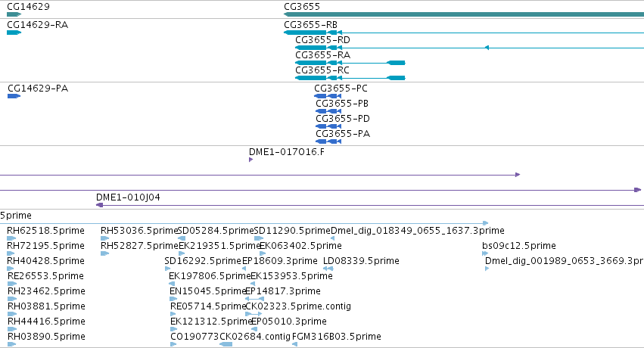Select the CK02684.contig feature bar
This screenshot has height=348, width=644.
click(x=226, y=344)
